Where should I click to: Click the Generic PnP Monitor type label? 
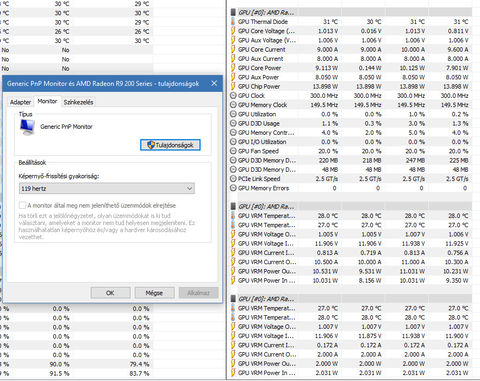(x=66, y=127)
